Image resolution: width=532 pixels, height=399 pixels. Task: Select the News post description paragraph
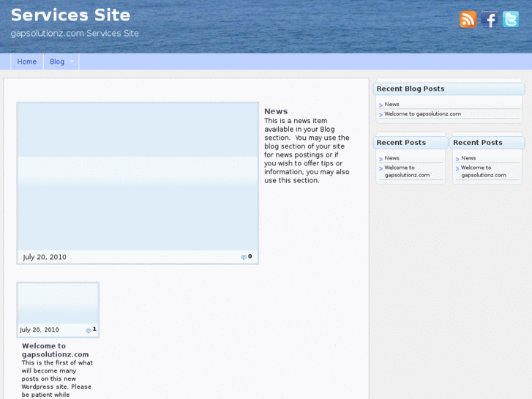307,150
